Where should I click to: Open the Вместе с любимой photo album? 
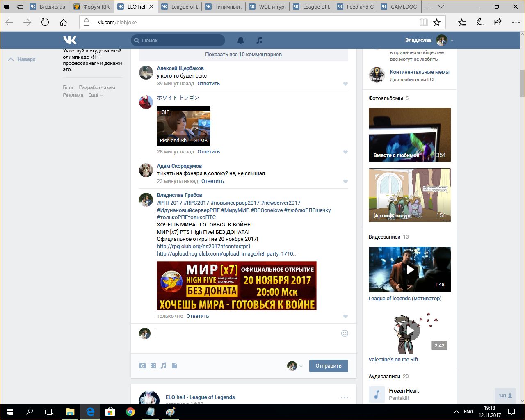[410, 135]
